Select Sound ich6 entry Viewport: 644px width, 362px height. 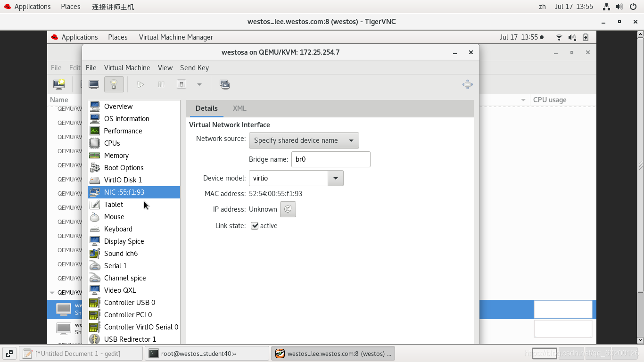pyautogui.click(x=134, y=254)
